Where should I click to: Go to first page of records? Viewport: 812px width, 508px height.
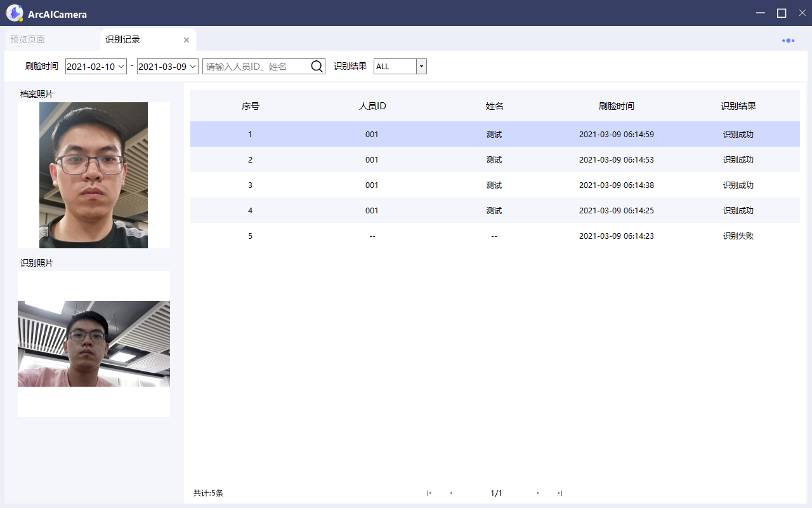(x=429, y=493)
